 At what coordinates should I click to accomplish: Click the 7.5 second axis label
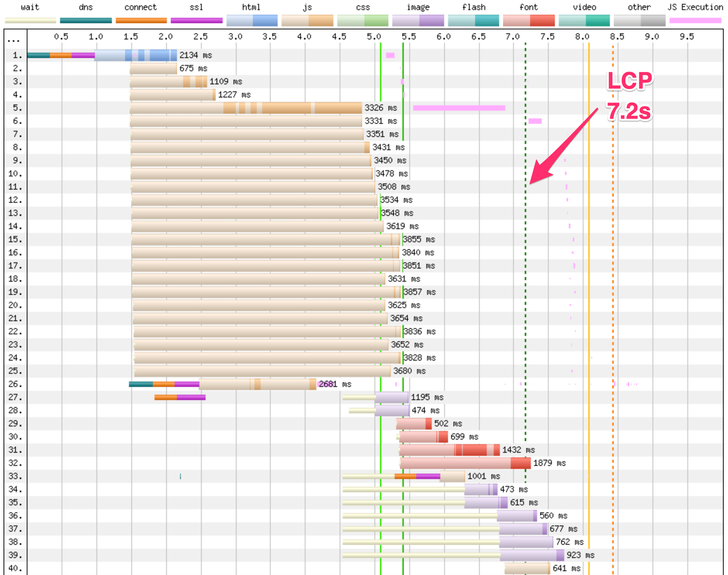tap(547, 37)
